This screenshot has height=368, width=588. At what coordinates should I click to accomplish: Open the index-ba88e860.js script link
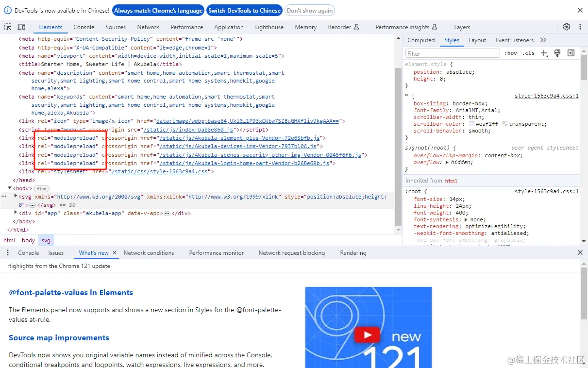(189, 130)
